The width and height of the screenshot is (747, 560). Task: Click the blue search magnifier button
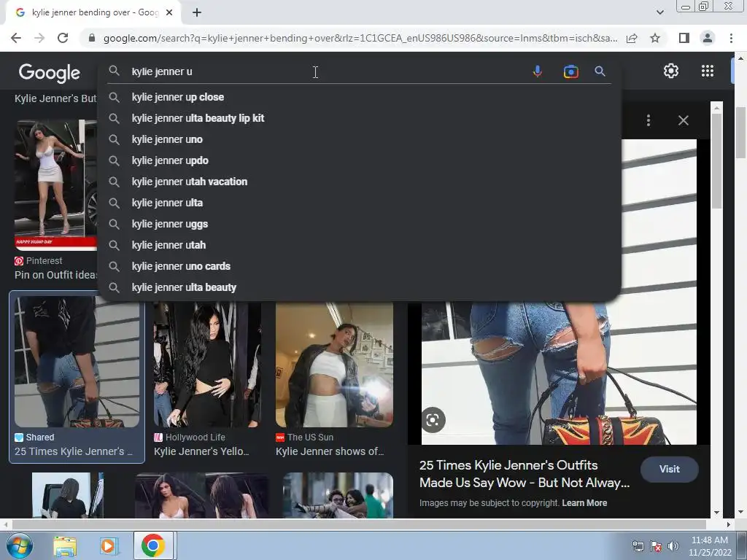pyautogui.click(x=600, y=71)
